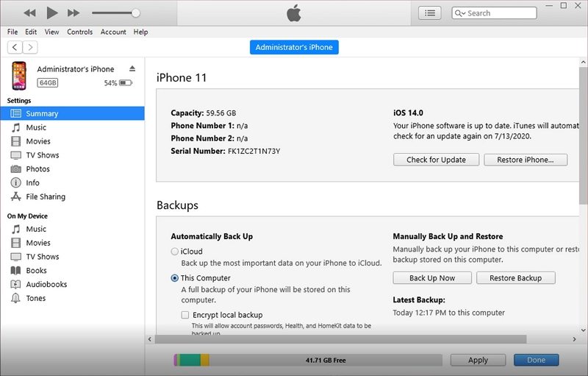Click the File Sharing icon

coord(15,196)
